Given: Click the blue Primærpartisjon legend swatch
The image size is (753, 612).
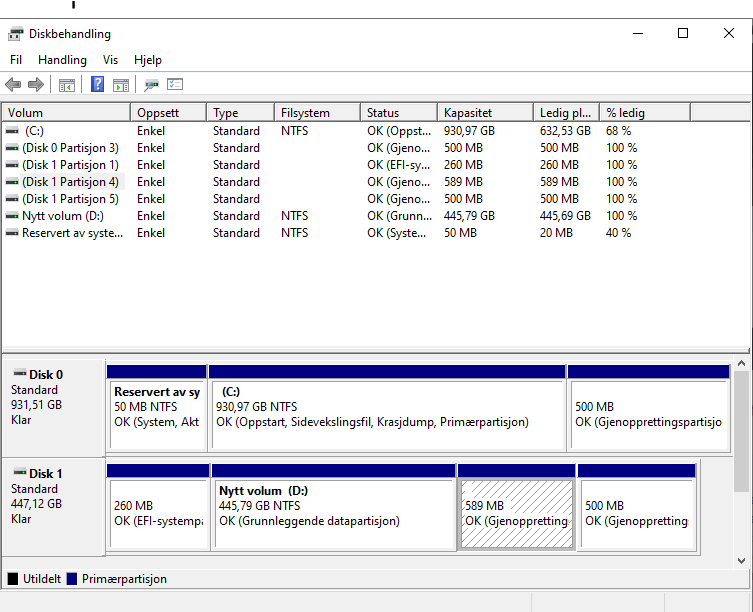Looking at the screenshot, I should pyautogui.click(x=72, y=579).
